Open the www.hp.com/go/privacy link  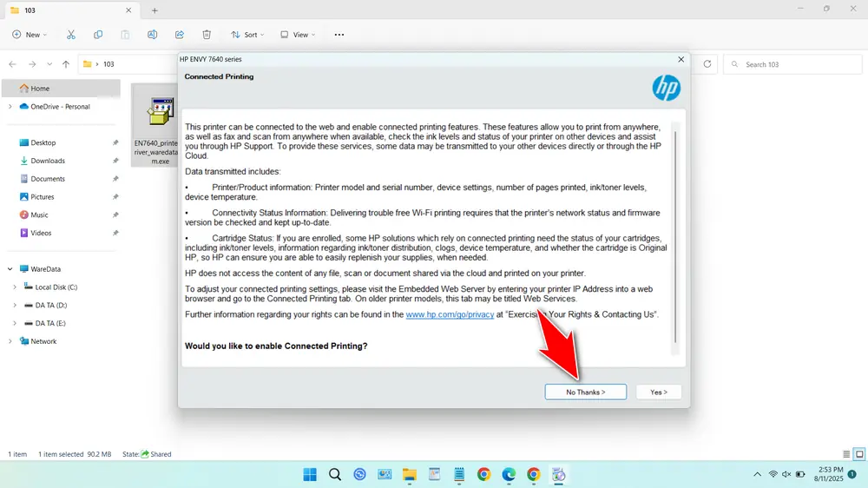(450, 314)
